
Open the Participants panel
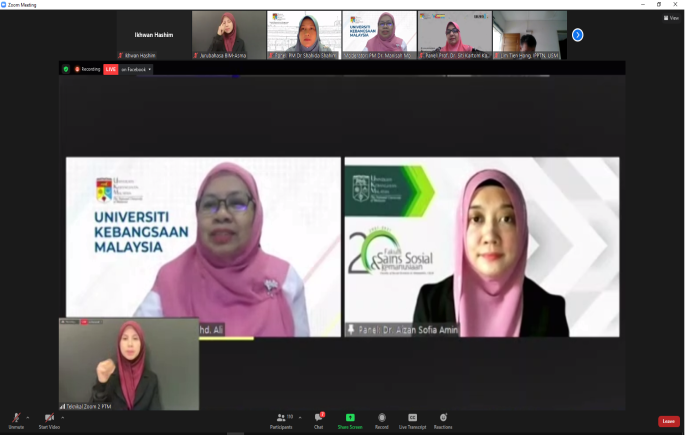tap(281, 419)
